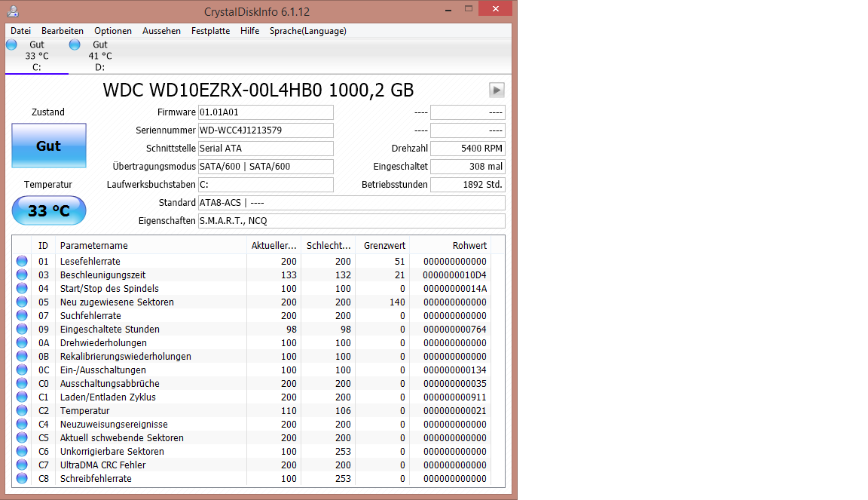868x500 pixels.
Task: Click status orb for Schreibfehlerrate row
Action: click(x=22, y=478)
